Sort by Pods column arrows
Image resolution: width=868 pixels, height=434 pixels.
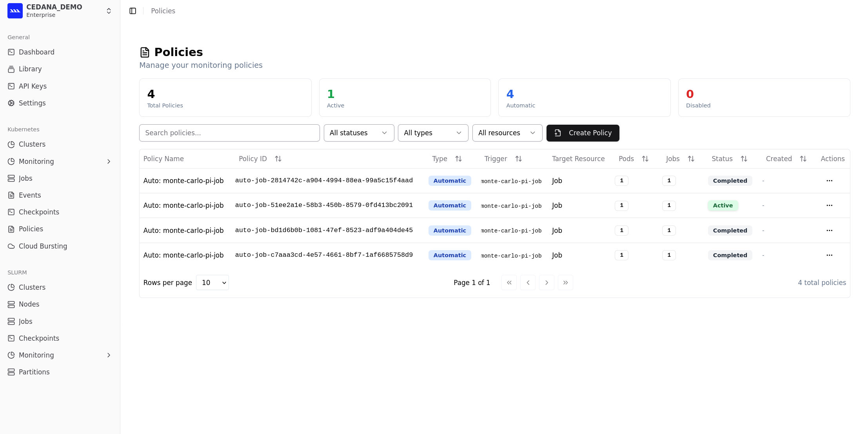tap(645, 159)
